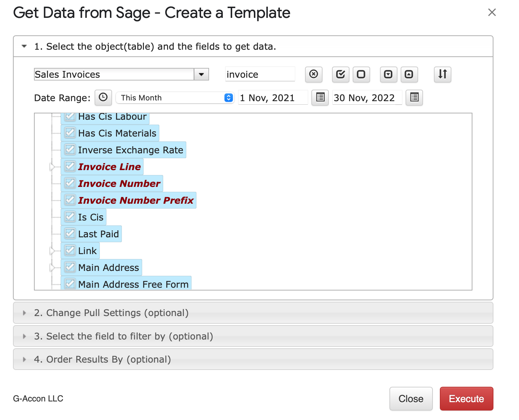
Task: Select the Invoice Number Prefix field label
Action: pyautogui.click(x=136, y=200)
